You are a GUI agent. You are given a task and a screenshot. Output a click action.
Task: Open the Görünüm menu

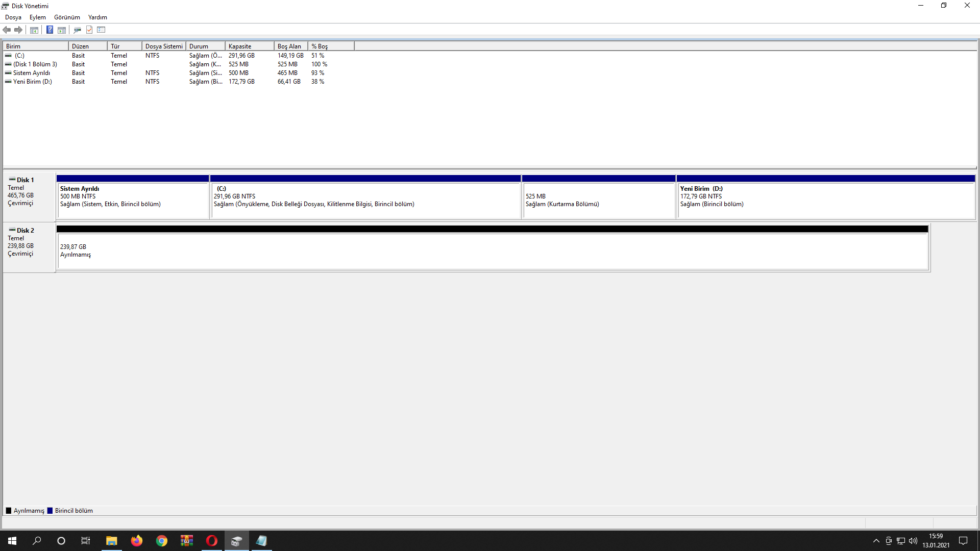tap(67, 17)
